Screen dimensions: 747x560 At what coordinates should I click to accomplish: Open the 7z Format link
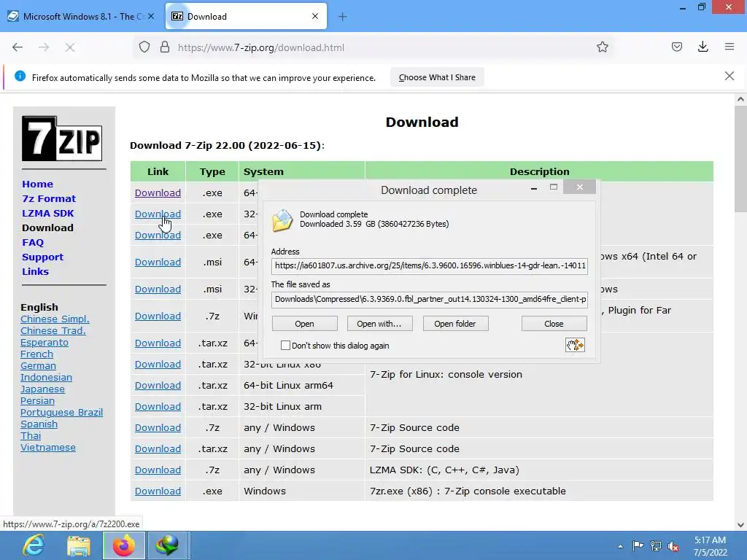pyautogui.click(x=49, y=198)
